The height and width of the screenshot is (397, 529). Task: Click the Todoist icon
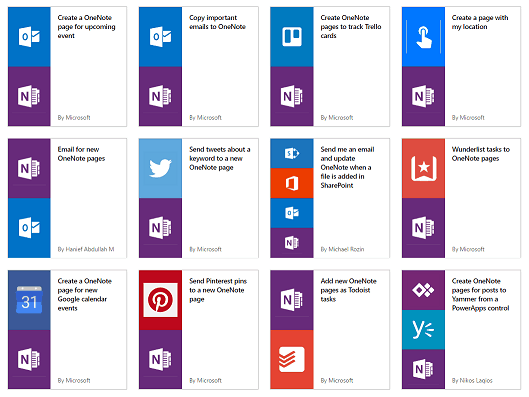point(291,359)
